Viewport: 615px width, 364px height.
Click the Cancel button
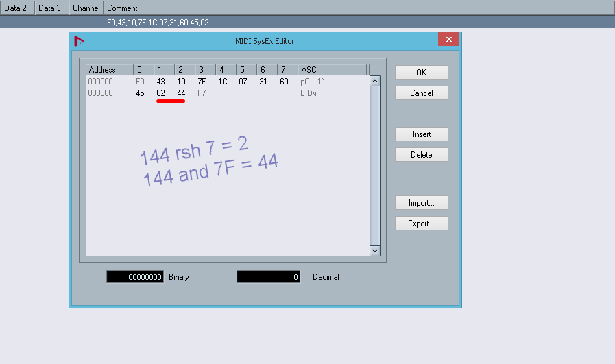pos(421,93)
